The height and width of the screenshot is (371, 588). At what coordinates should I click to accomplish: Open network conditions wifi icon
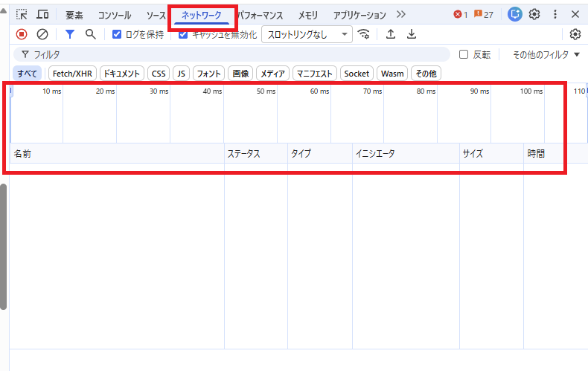pyautogui.click(x=363, y=34)
